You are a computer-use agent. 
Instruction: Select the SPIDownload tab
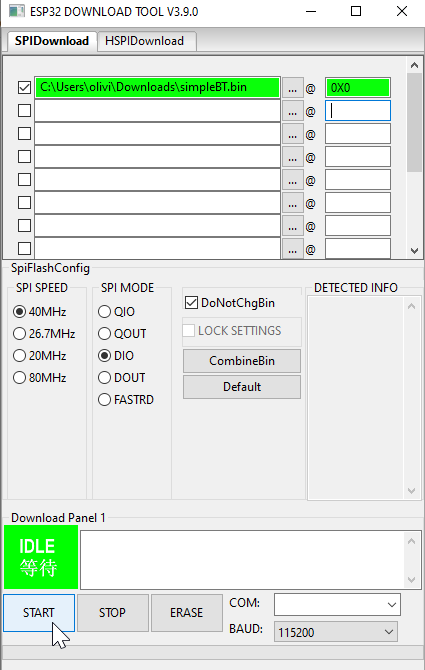click(x=52, y=41)
